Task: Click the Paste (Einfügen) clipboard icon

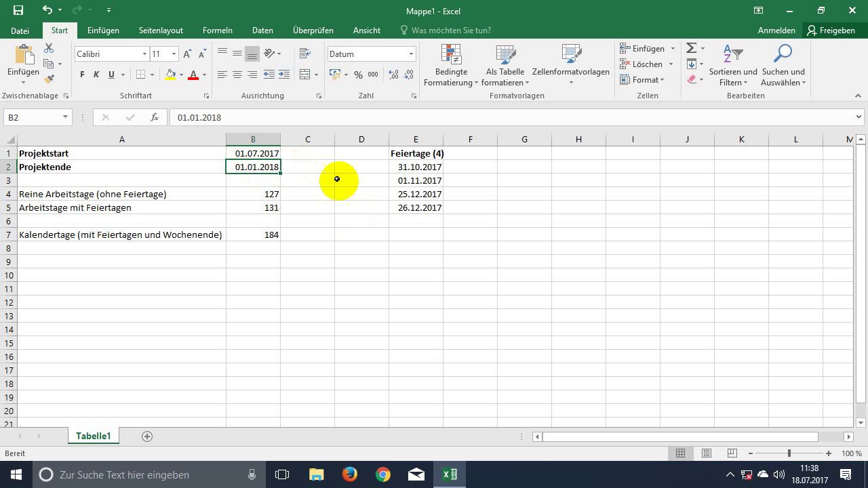Action: [x=23, y=54]
